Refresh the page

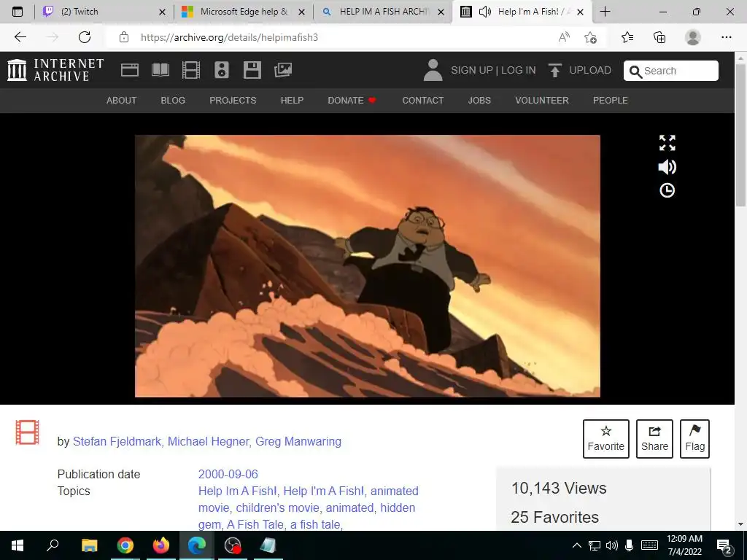pyautogui.click(x=85, y=37)
